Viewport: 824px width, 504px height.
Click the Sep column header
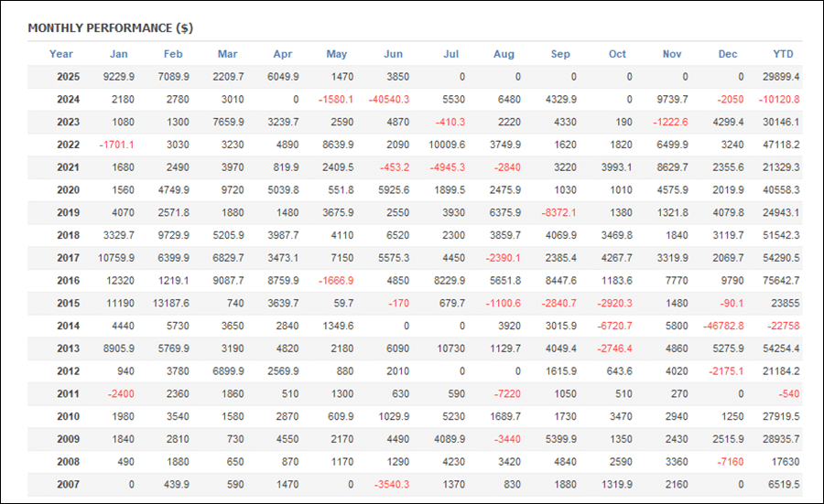click(x=560, y=54)
